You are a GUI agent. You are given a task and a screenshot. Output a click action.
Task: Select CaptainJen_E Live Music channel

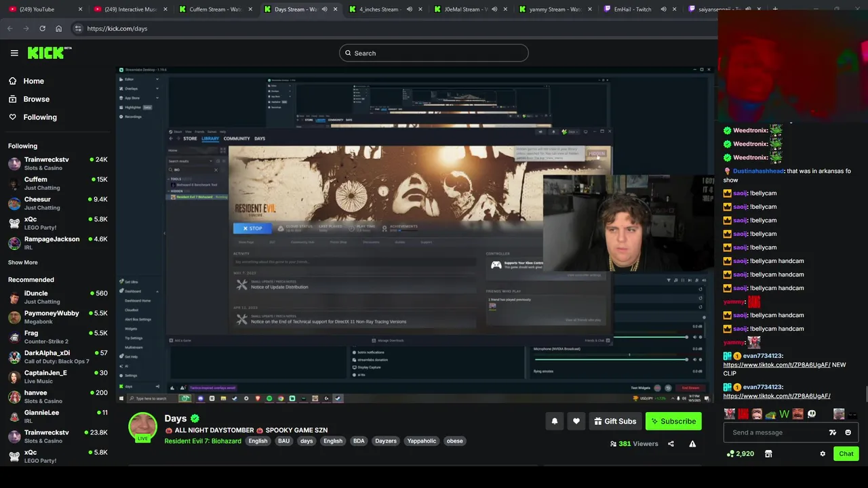pos(58,376)
